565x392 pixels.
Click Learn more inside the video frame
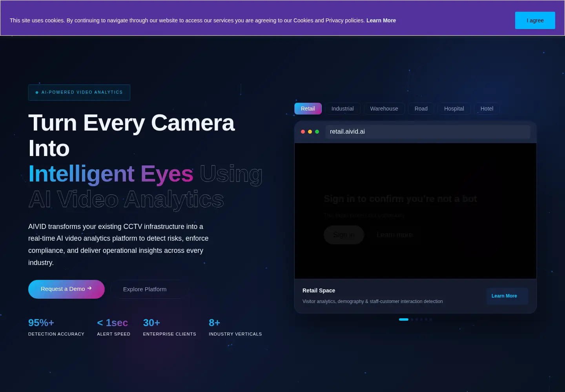(395, 235)
